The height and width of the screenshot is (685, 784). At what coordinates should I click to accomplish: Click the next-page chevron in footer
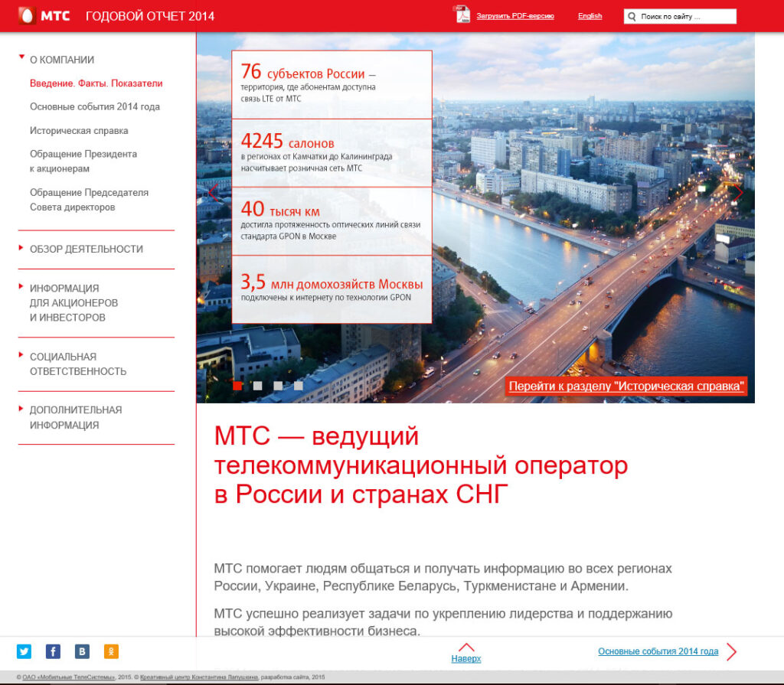click(731, 651)
